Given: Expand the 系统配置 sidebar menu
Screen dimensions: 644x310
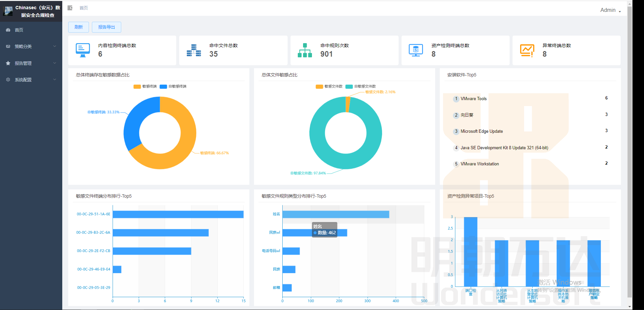Looking at the screenshot, I should pyautogui.click(x=31, y=80).
